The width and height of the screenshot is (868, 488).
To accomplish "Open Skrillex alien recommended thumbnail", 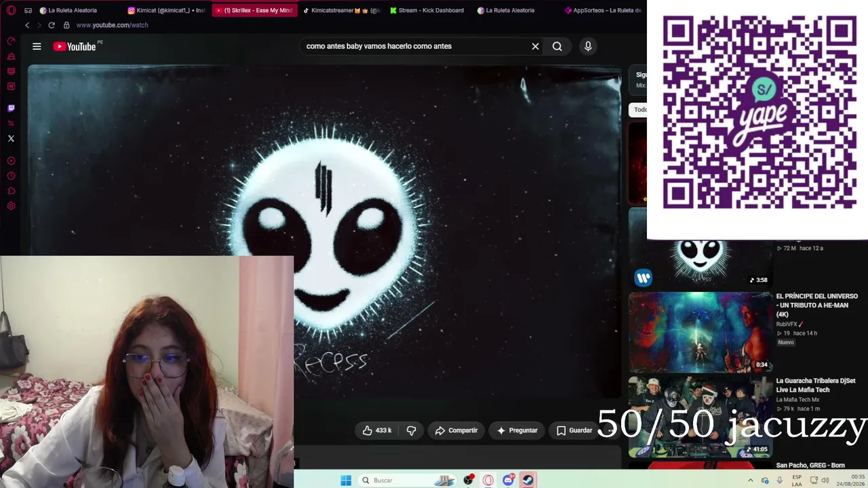I will [701, 262].
